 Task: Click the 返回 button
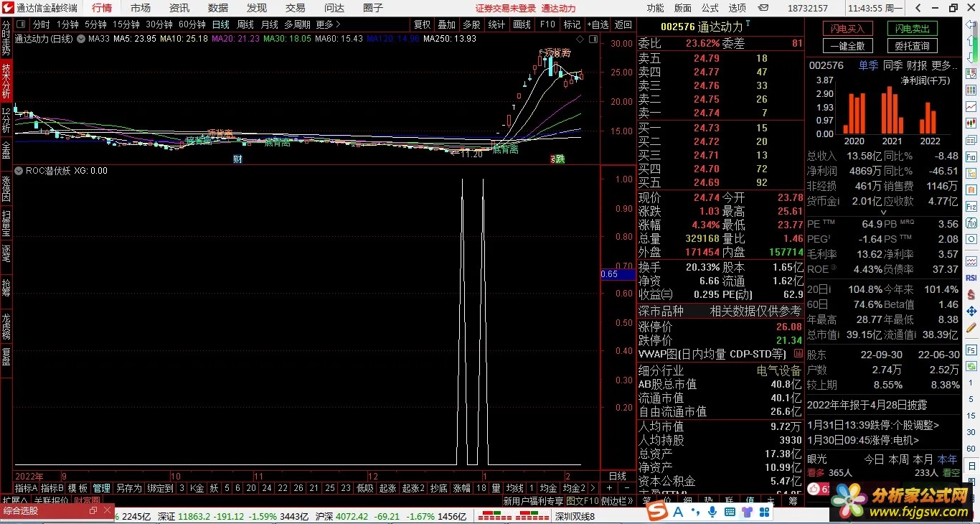(x=623, y=24)
